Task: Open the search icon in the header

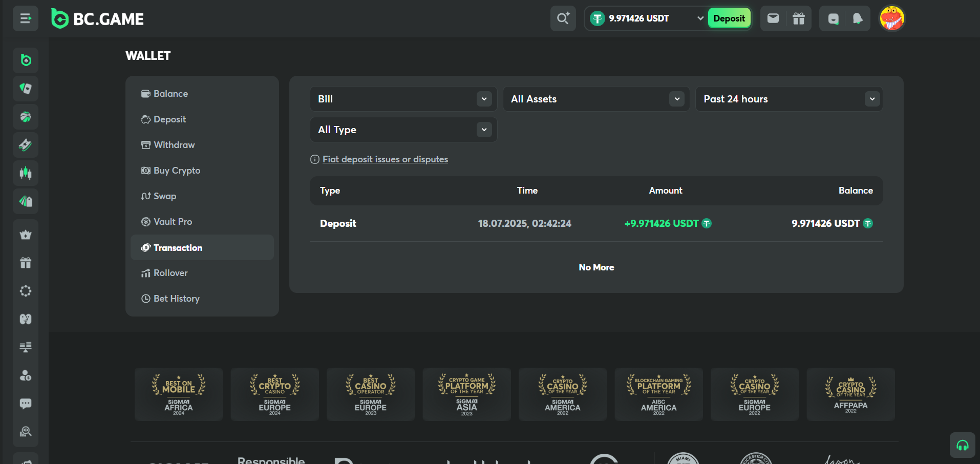Action: (563, 18)
